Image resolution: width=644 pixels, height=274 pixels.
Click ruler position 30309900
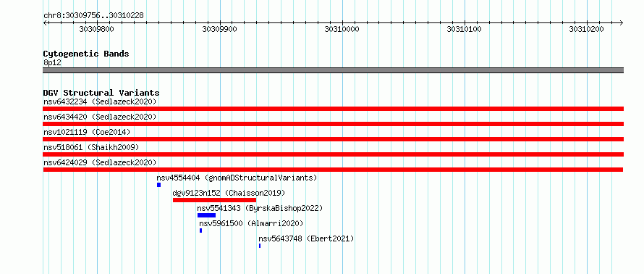(219, 29)
